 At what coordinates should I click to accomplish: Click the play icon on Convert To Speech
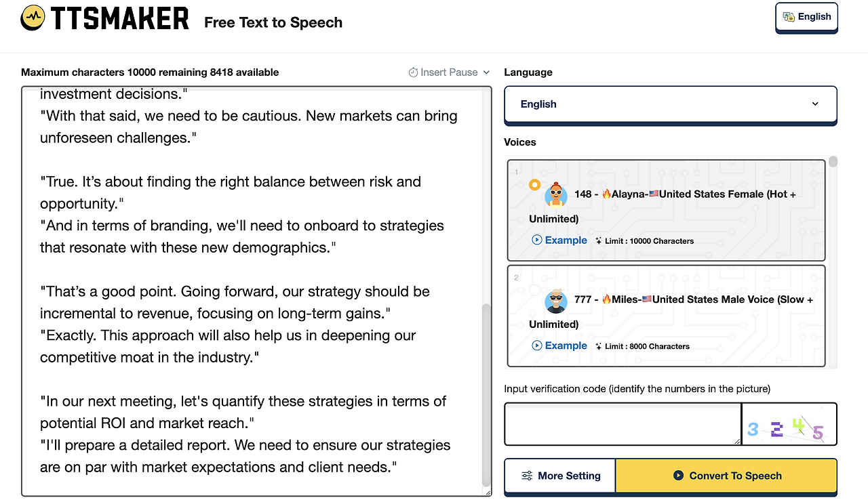coord(678,476)
